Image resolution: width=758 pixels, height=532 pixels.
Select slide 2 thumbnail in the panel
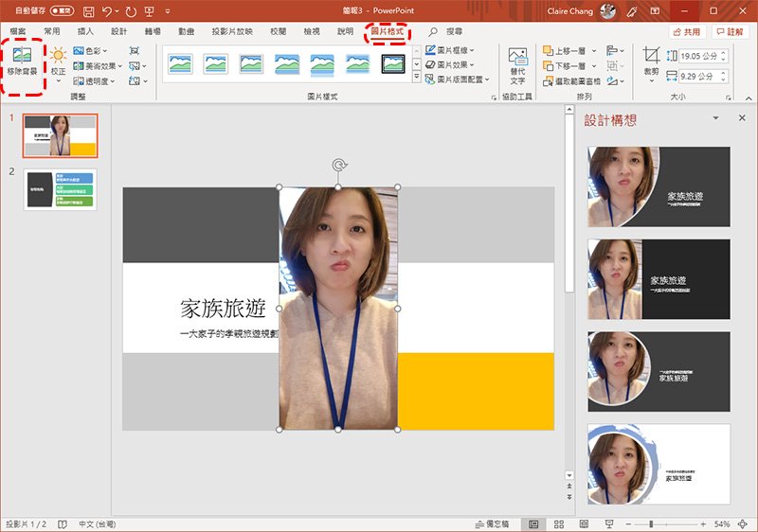click(61, 188)
